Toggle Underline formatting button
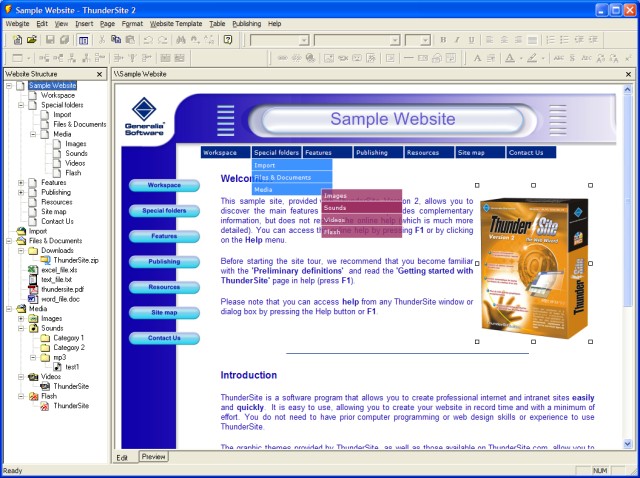Image resolution: width=640 pixels, height=478 pixels. pyautogui.click(x=471, y=40)
